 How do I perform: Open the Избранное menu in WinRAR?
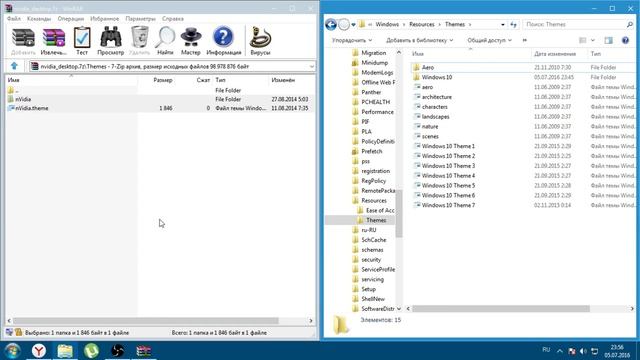(104, 19)
